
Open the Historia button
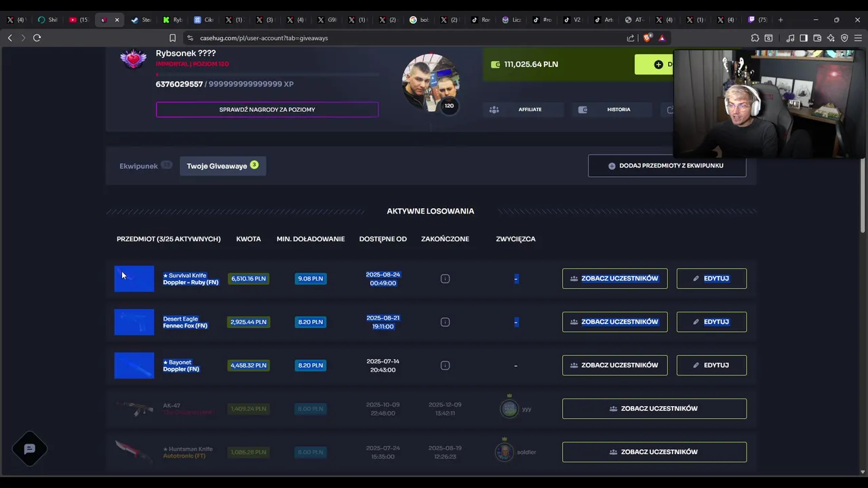click(x=611, y=109)
